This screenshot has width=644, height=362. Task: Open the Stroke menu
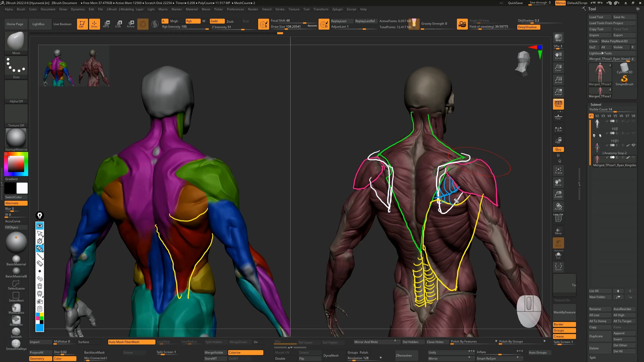(x=280, y=9)
